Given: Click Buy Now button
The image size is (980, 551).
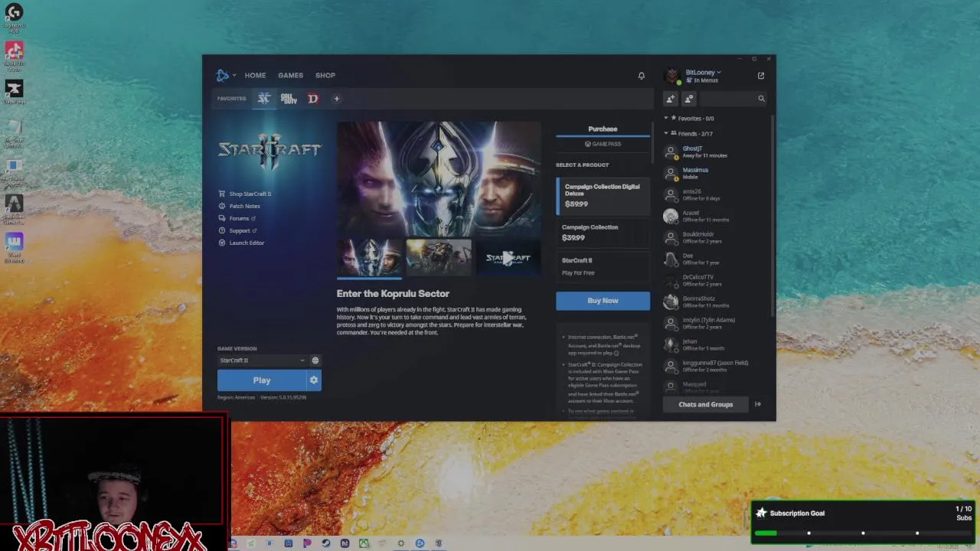Looking at the screenshot, I should pos(603,301).
